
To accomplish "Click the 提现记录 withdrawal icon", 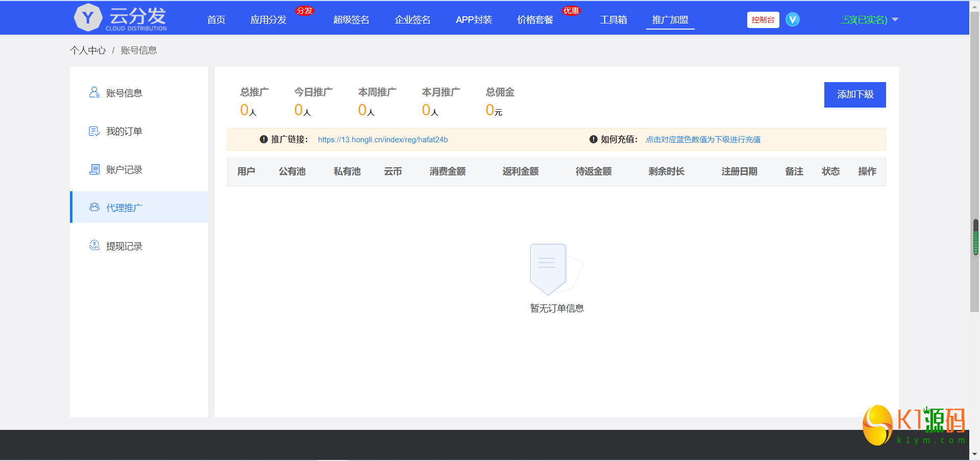I will [x=94, y=245].
